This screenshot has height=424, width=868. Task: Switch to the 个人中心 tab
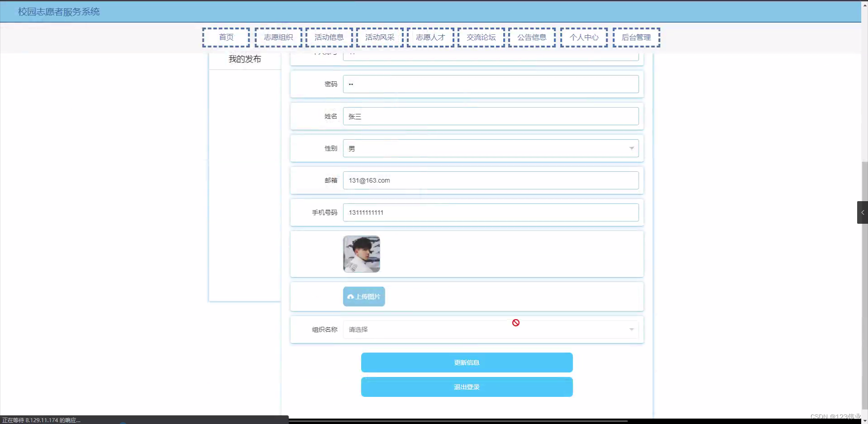(x=584, y=38)
